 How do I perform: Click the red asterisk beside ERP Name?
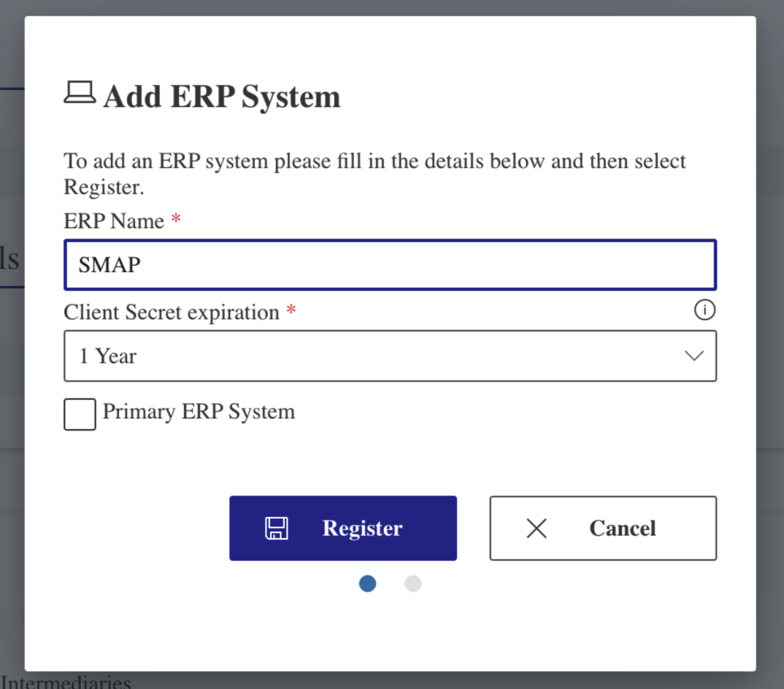point(175,219)
